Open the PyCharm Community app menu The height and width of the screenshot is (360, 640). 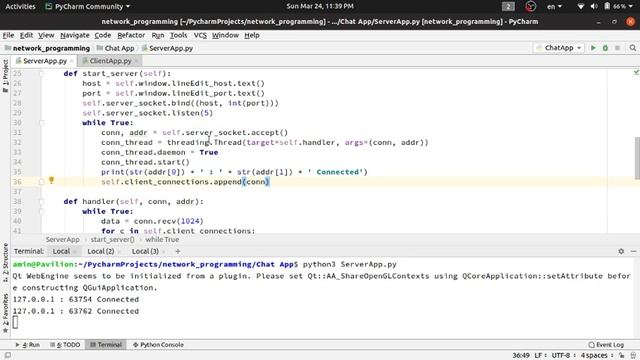click(88, 6)
